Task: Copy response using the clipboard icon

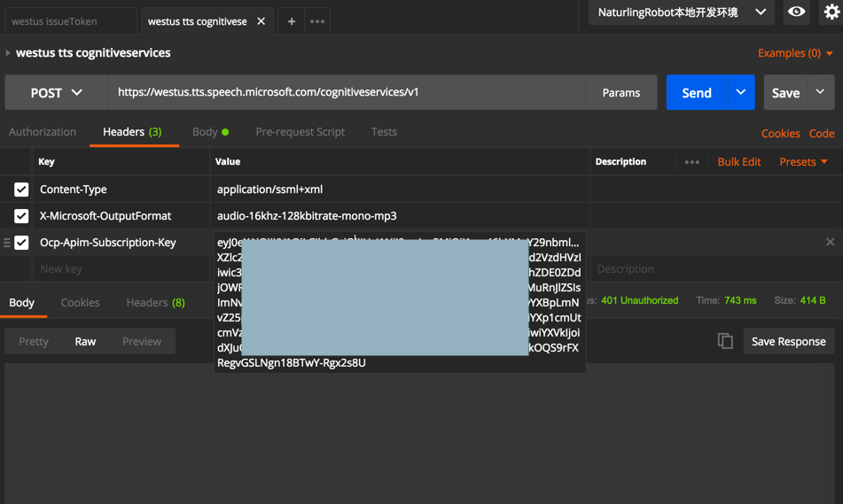Action: 725,341
